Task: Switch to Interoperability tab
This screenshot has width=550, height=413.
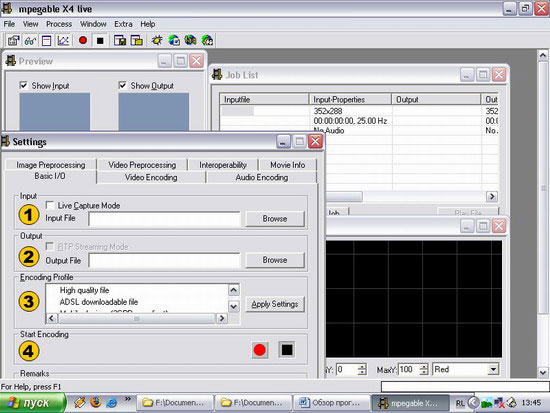Action: 223,165
